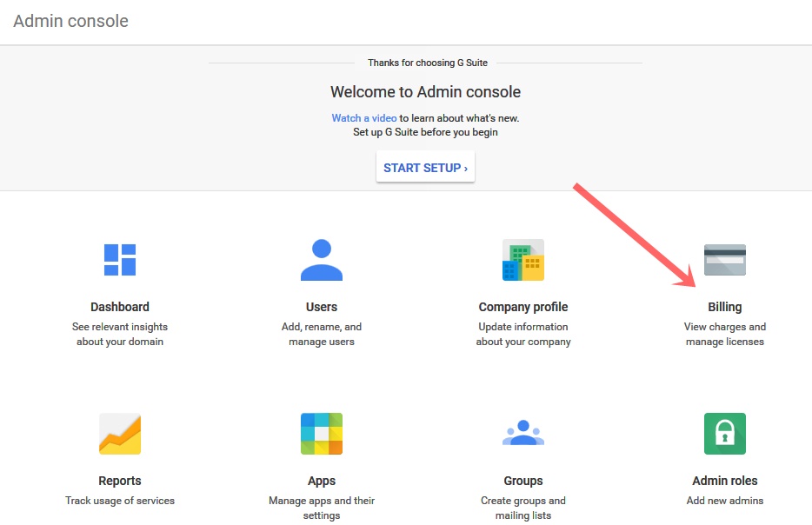Click 'Update information about your company' text
Screen dimensions: 812x525
point(523,334)
